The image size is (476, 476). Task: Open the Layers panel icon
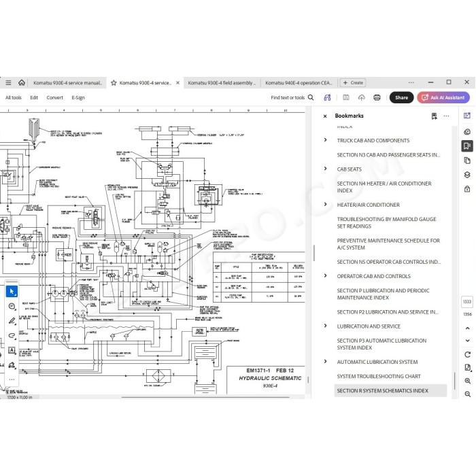click(467, 175)
